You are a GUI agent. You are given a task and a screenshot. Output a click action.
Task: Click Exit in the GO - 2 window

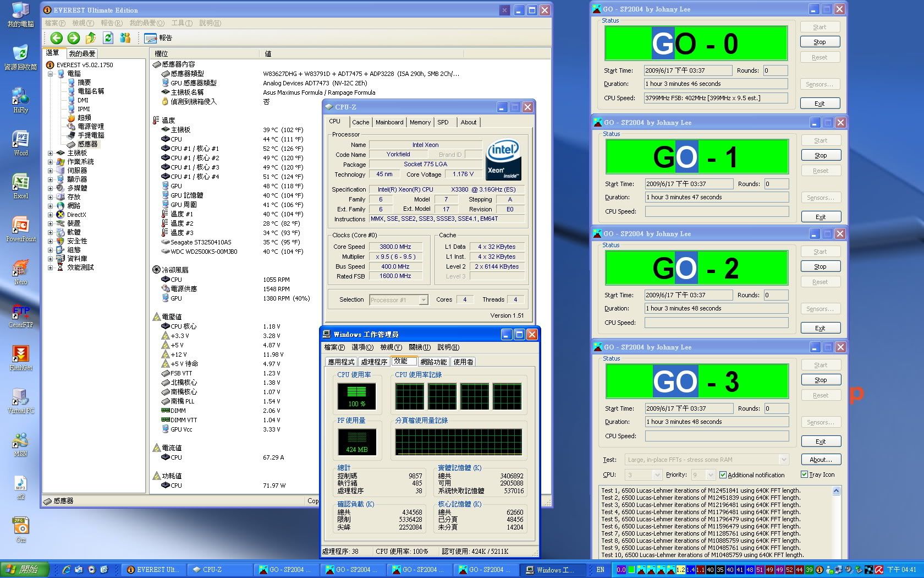[820, 328]
